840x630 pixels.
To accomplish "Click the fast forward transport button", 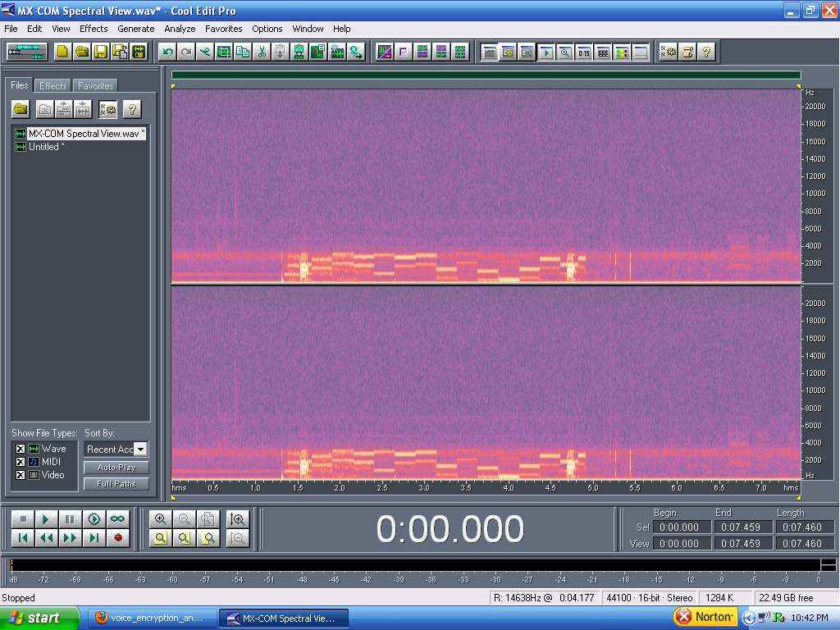I will tap(70, 538).
